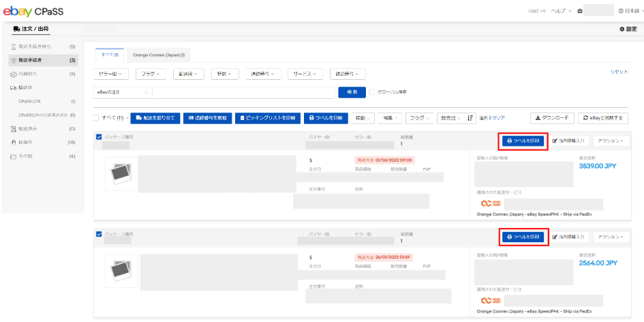Click the first package's product thumbnail
Screen dimensions: 644x322
121,173
